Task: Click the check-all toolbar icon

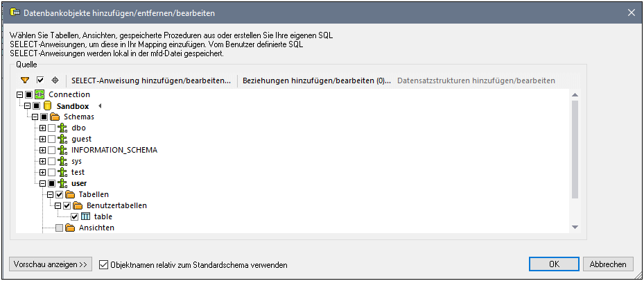Action: tap(40, 80)
